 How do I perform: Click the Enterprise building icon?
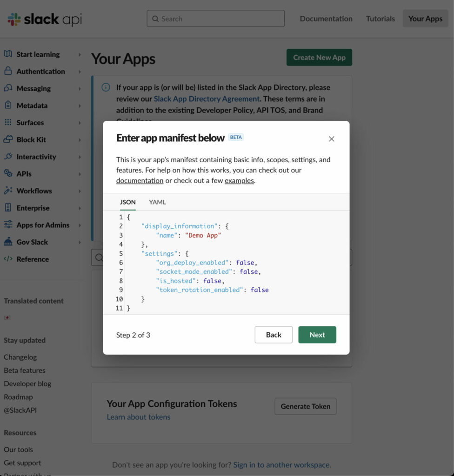click(8, 208)
